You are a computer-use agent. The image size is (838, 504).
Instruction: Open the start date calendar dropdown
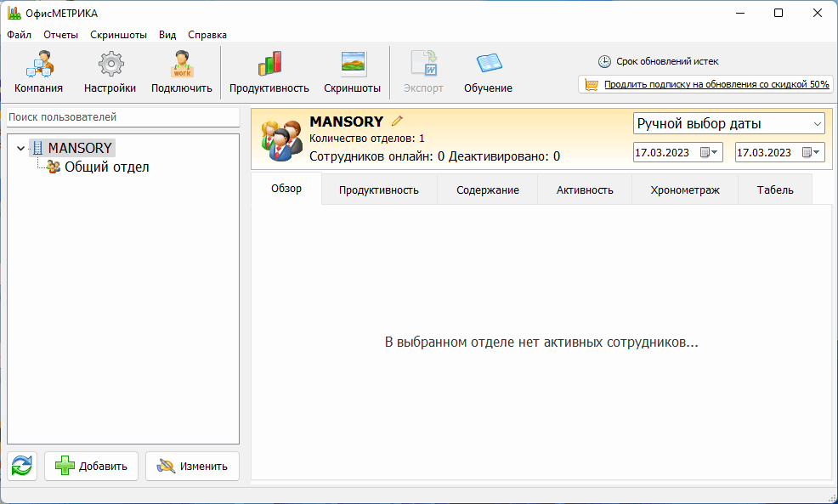[711, 152]
